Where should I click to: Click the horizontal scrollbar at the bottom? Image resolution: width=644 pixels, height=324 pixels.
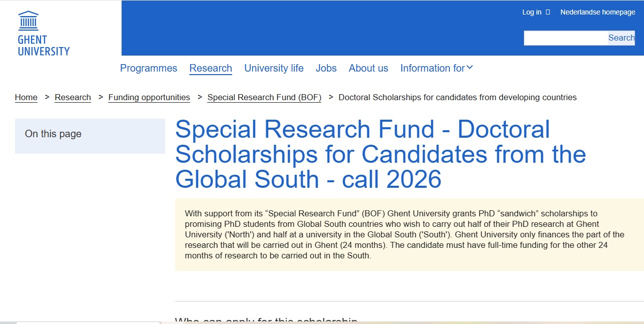coord(88,322)
